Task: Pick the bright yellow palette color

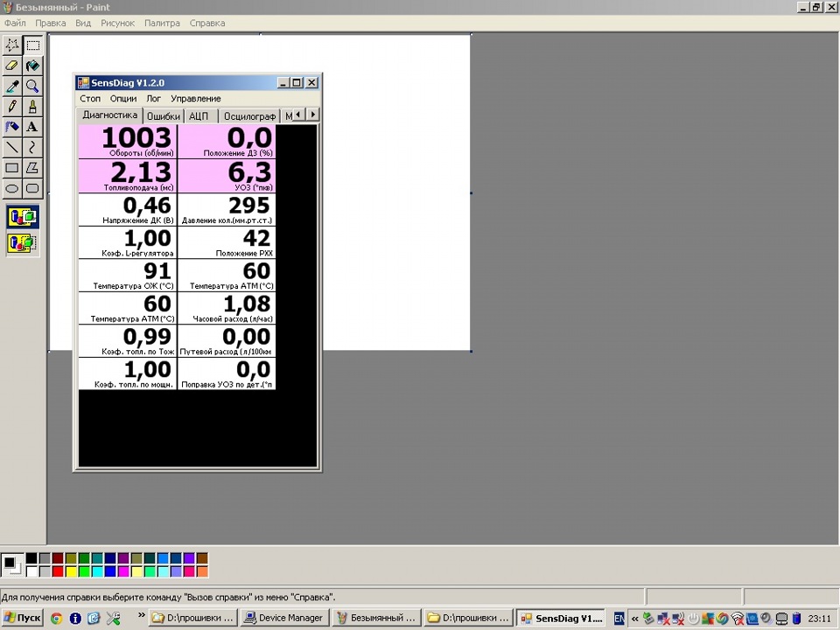Action: click(x=71, y=571)
